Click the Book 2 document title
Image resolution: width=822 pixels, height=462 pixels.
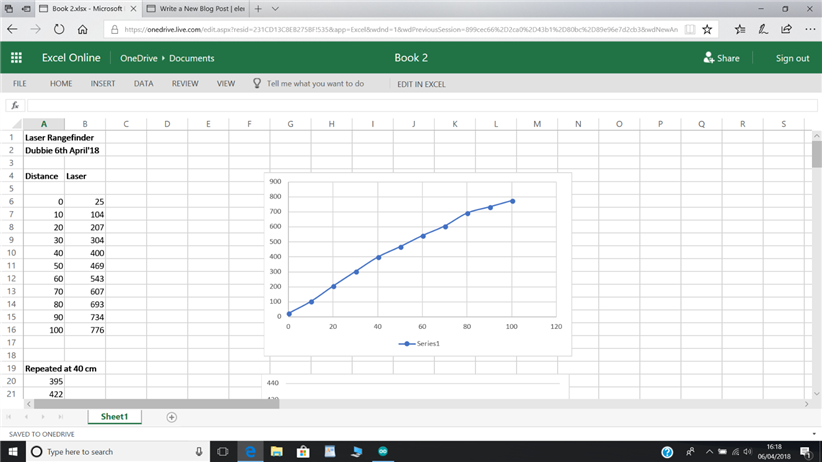coord(411,58)
